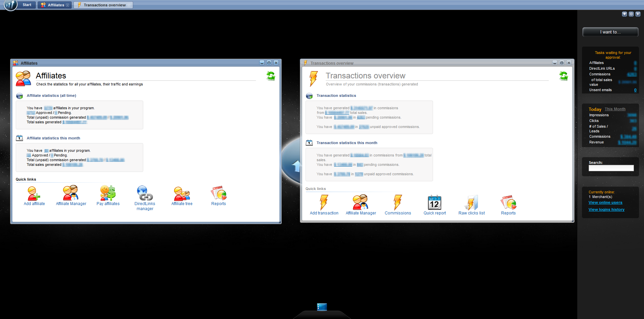Maximize the Transactions overview window
644x319 pixels.
pos(561,63)
